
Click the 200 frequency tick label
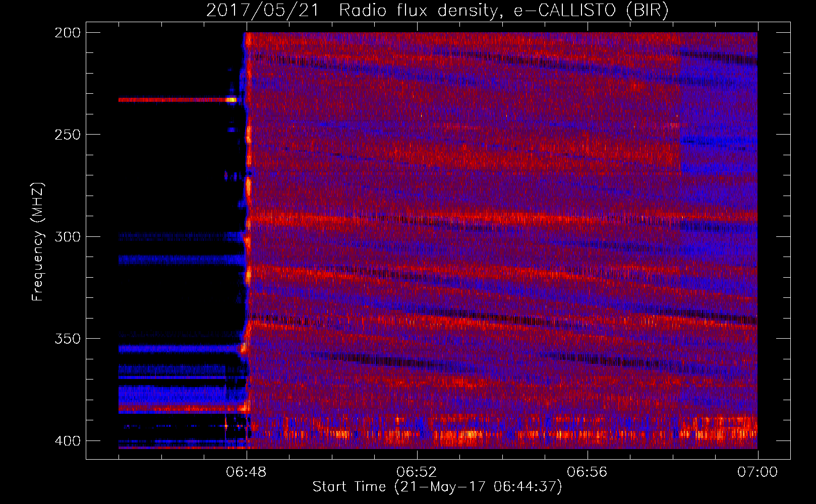pos(67,33)
